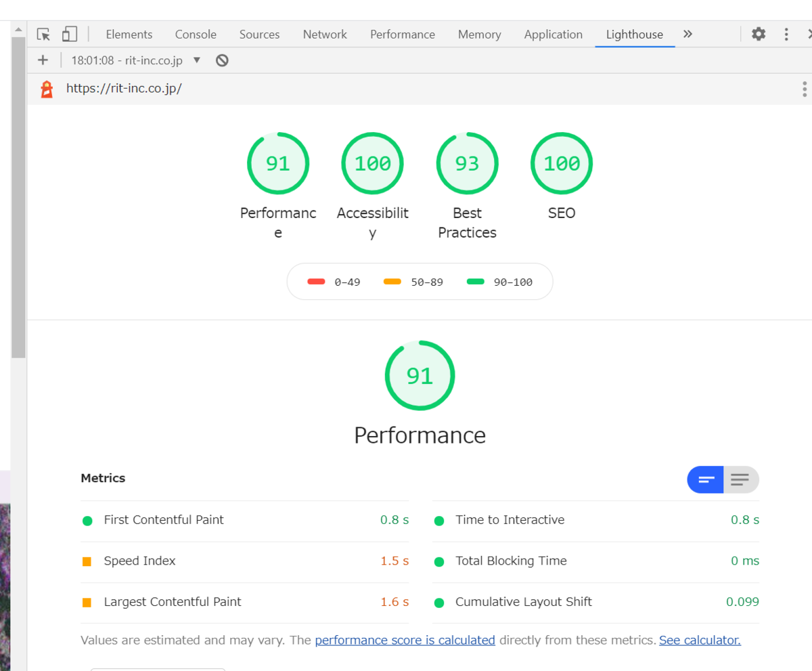This screenshot has height=671, width=812.
Task: Select the Performance tab in DevTools
Action: [x=403, y=35]
